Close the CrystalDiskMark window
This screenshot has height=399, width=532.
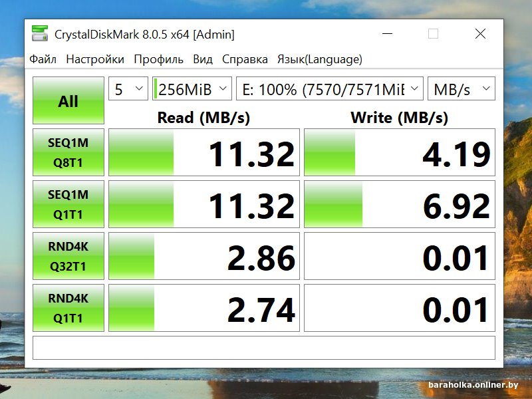pyautogui.click(x=480, y=34)
